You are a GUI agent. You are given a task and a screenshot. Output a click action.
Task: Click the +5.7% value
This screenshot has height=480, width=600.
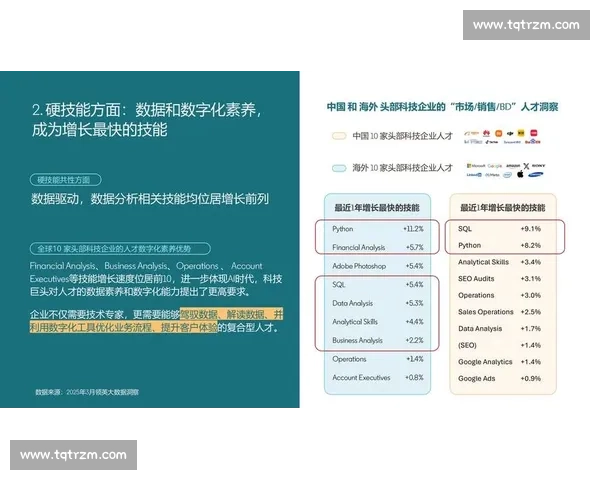[415, 248]
